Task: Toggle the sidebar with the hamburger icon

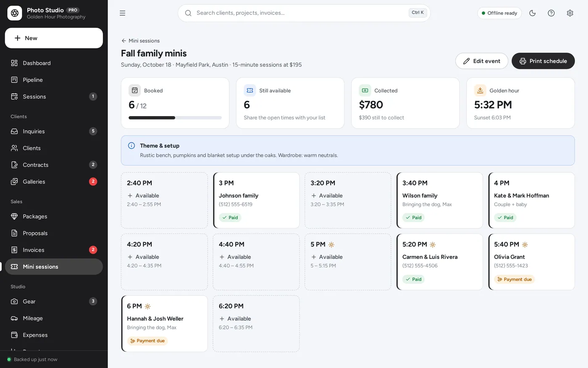Action: tap(123, 13)
